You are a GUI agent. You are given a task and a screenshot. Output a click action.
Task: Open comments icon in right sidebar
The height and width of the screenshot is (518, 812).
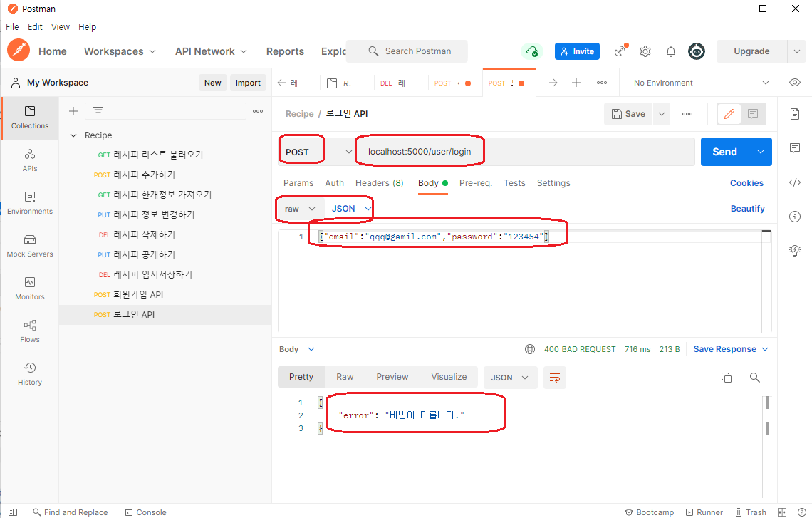tap(795, 148)
